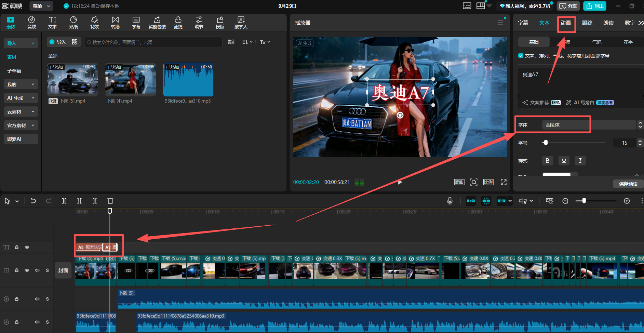Toggle checkbox for applying text to all subtitles
This screenshot has width=644, height=333.
pyautogui.click(x=521, y=56)
